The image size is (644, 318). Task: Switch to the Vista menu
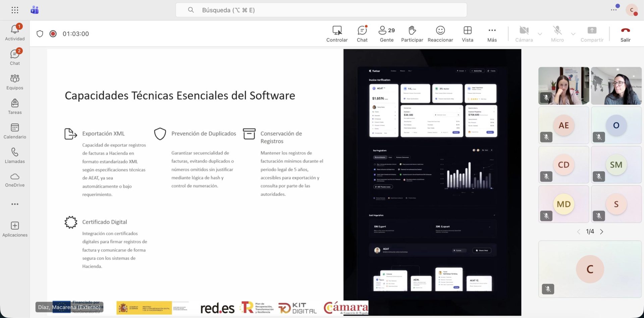(467, 34)
